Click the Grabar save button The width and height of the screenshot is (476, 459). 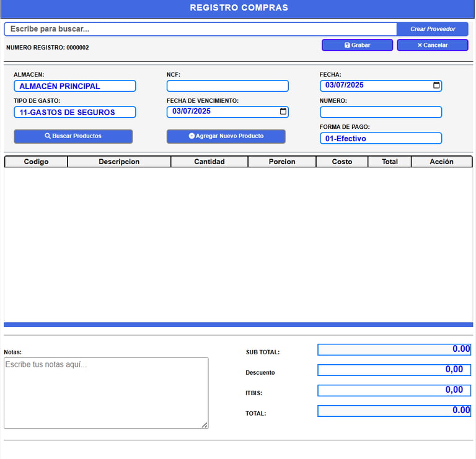pos(357,45)
